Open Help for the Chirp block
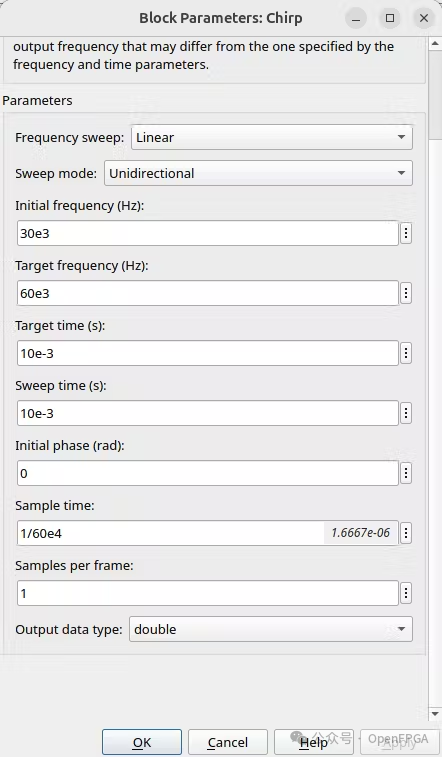Viewport: 442px width, 757px height. click(x=314, y=742)
